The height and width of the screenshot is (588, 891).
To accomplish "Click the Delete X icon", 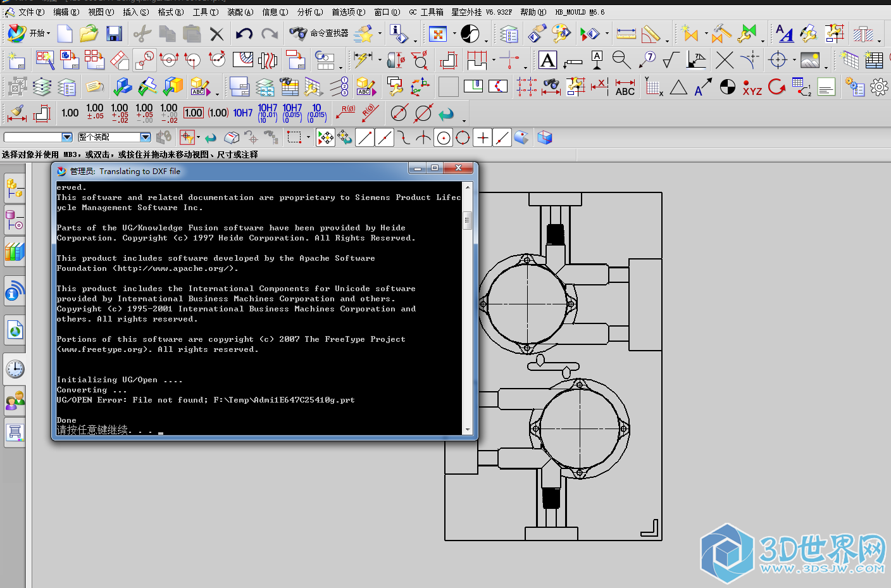I will [217, 34].
